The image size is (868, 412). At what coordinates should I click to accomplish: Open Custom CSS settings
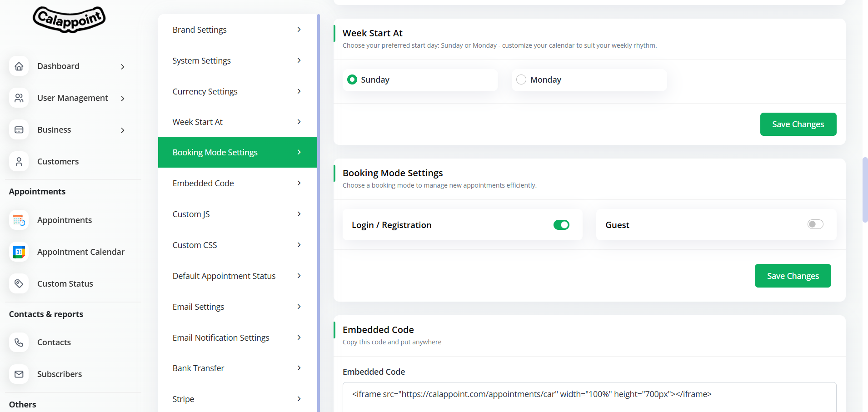(x=238, y=245)
